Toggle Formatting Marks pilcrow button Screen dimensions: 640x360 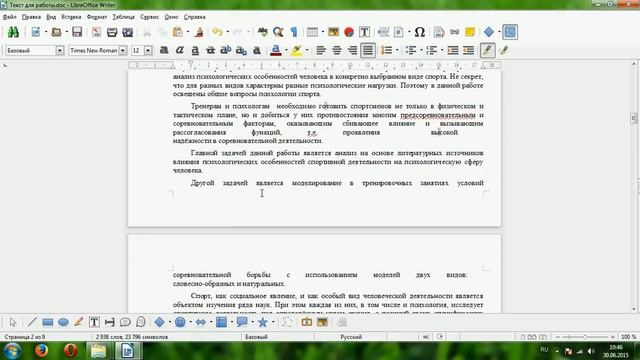(294, 32)
